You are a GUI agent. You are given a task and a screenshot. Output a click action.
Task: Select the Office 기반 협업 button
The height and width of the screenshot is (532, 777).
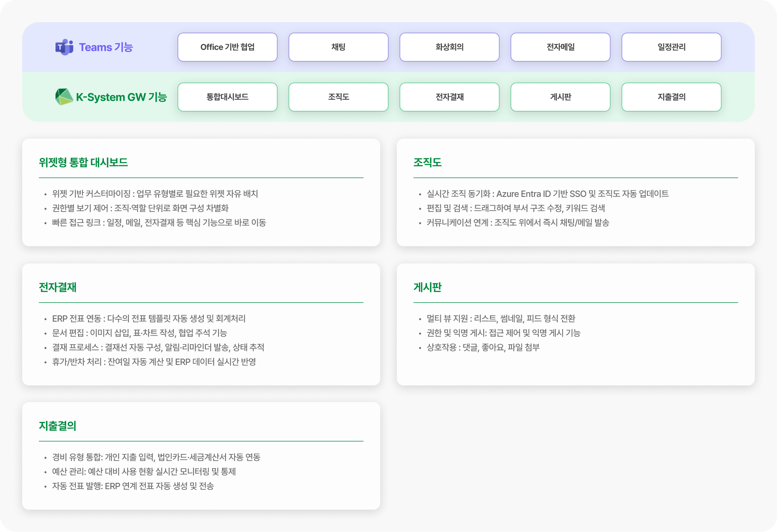coord(227,47)
